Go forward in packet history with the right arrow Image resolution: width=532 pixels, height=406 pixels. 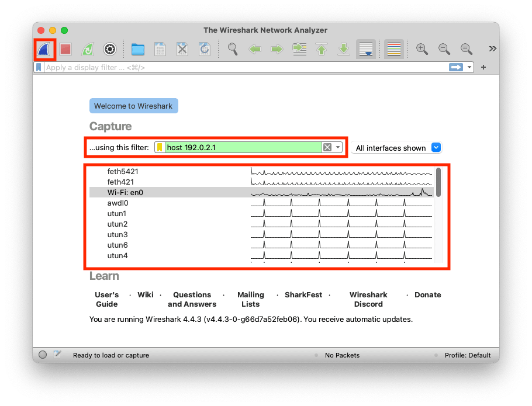(277, 50)
